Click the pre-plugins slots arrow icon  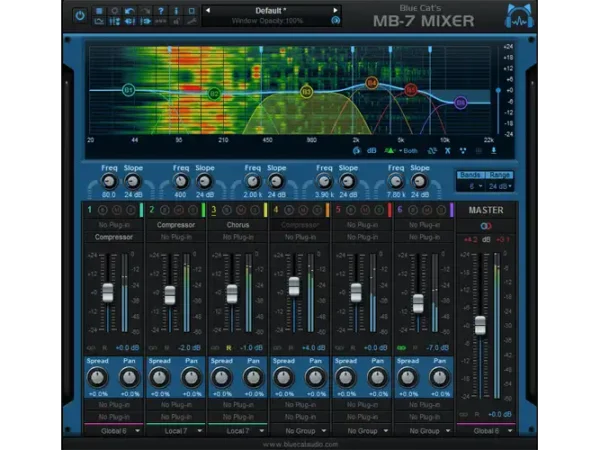click(130, 21)
